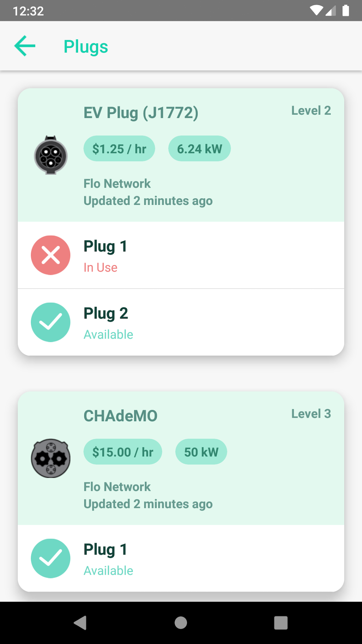Tap the recent apps square button

click(x=281, y=622)
